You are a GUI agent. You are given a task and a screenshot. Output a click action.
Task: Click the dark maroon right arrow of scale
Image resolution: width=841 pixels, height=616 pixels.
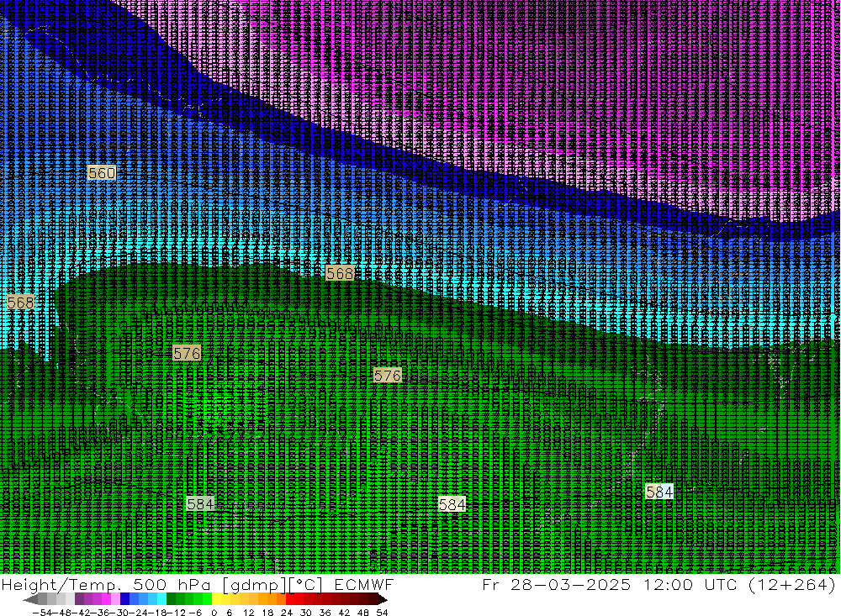[x=383, y=600]
